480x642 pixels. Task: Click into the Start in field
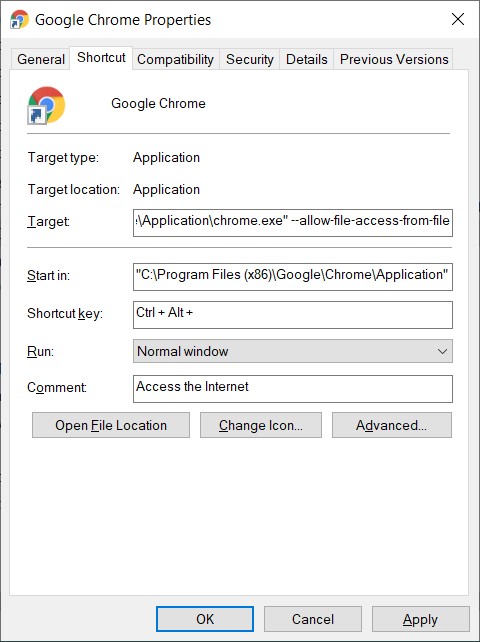[x=292, y=277]
